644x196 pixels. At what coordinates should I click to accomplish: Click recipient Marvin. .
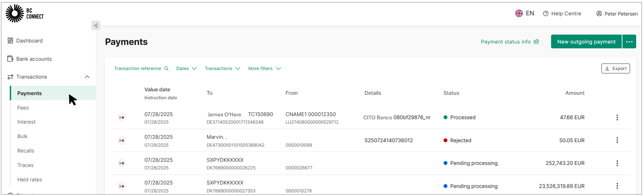(217, 137)
